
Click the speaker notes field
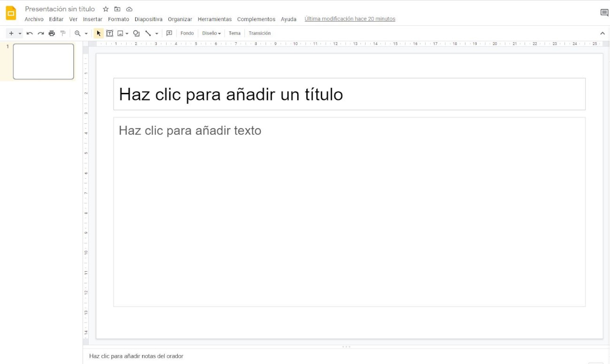(x=346, y=356)
